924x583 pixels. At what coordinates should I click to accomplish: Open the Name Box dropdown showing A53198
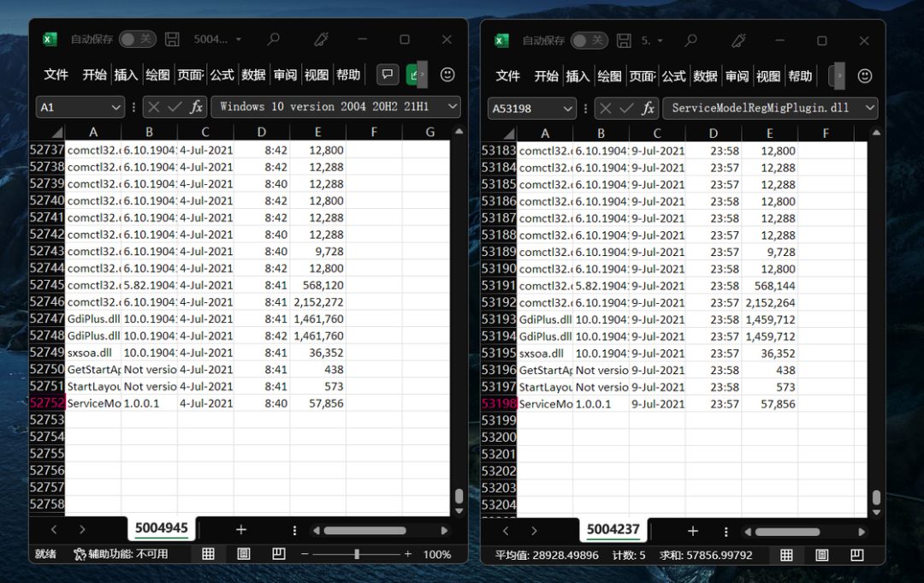point(567,109)
